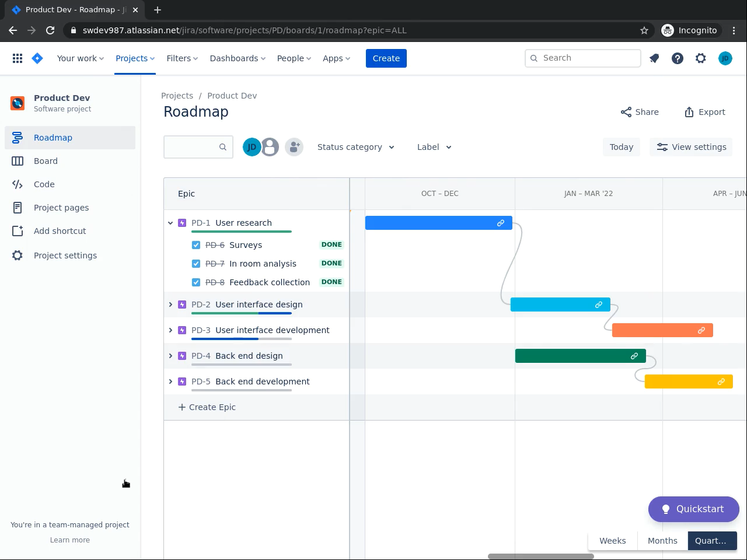Screen dimensions: 747x560
Task: Click the Projects breadcrumb link
Action: pyautogui.click(x=177, y=96)
